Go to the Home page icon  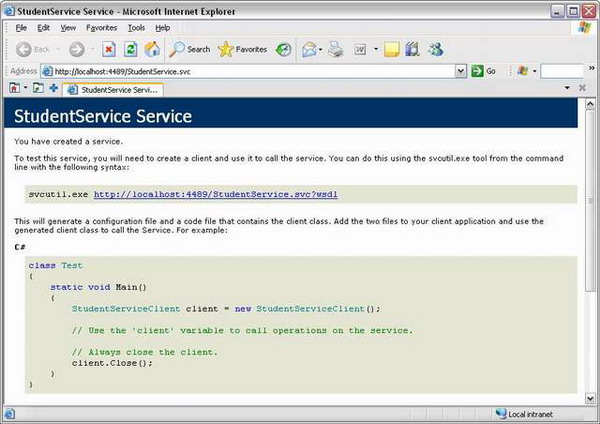(x=152, y=49)
